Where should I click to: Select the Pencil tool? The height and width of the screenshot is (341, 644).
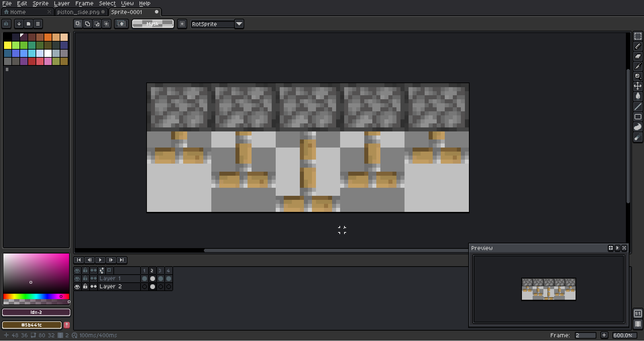point(638,46)
